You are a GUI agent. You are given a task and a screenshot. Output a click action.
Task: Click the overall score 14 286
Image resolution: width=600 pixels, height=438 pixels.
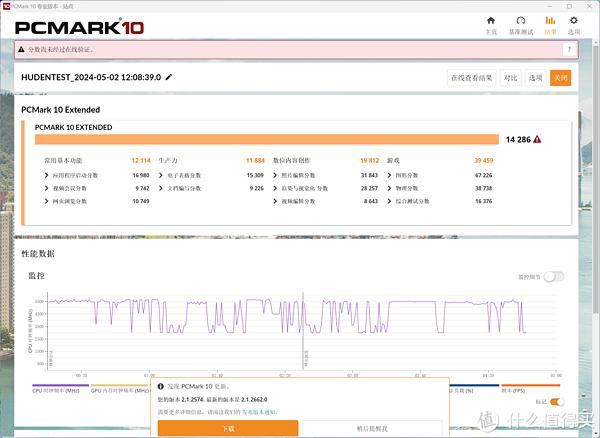click(x=518, y=140)
